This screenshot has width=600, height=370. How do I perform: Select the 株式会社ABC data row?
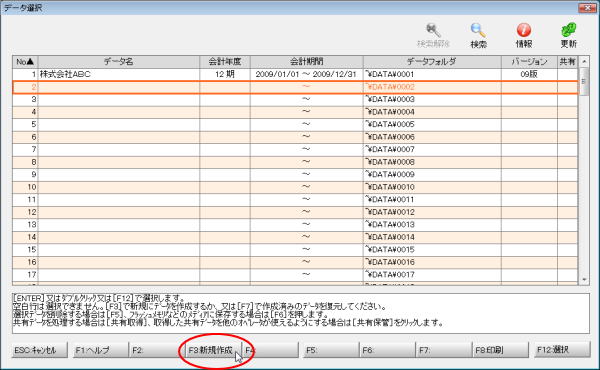pyautogui.click(x=295, y=74)
